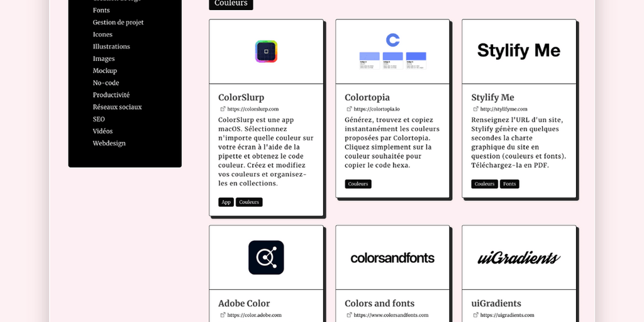Click the uiGradients script logo image
This screenshot has height=322, width=644.
[x=519, y=258]
